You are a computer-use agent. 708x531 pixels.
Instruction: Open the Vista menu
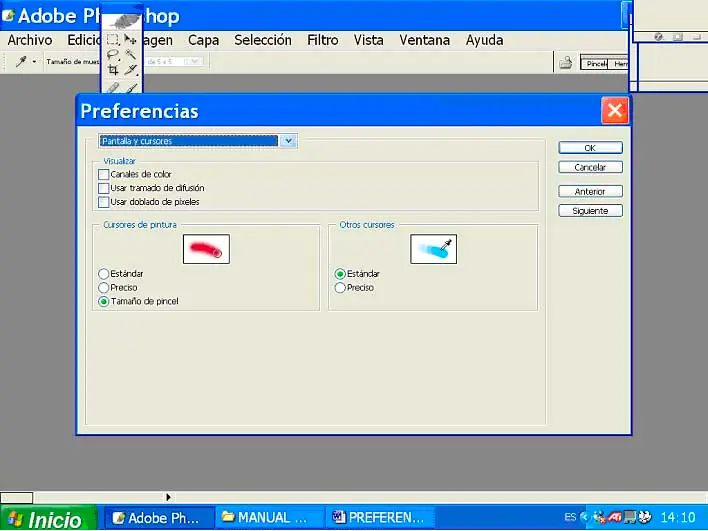pyautogui.click(x=368, y=40)
